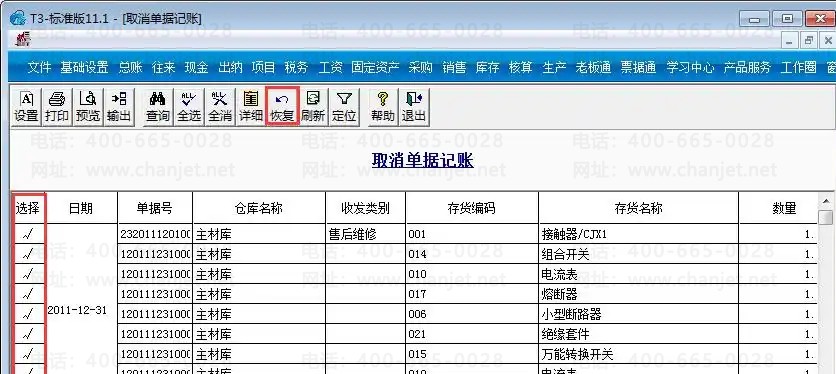
Task: Open the 库存 menu
Action: pos(487,67)
